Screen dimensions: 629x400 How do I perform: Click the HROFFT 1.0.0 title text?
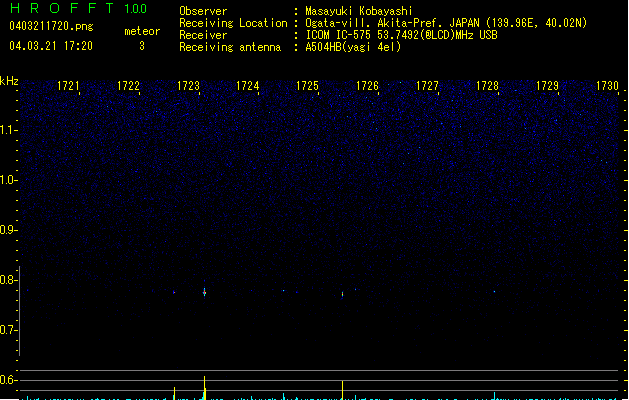[78, 8]
